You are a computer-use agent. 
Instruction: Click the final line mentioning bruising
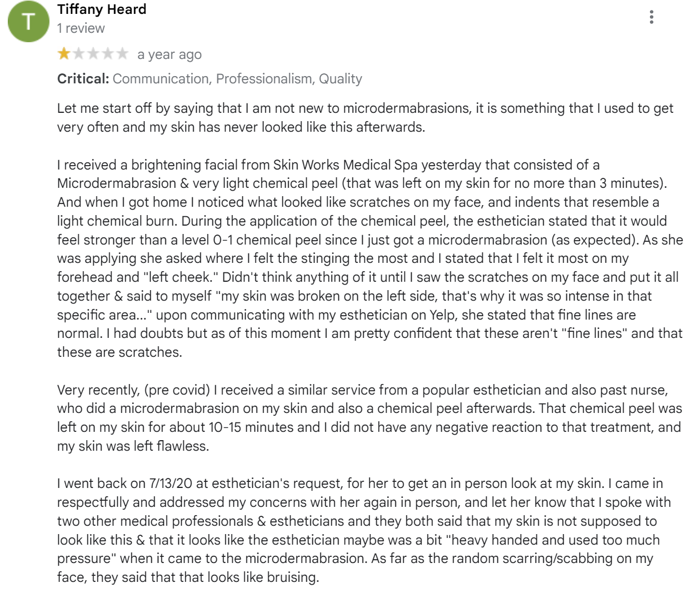[188, 577]
